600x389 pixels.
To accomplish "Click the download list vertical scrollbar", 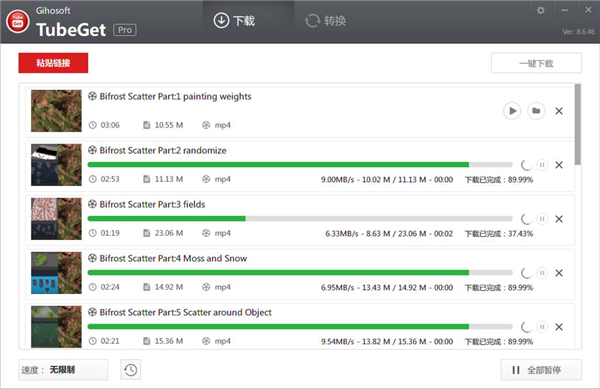I will point(577,125).
